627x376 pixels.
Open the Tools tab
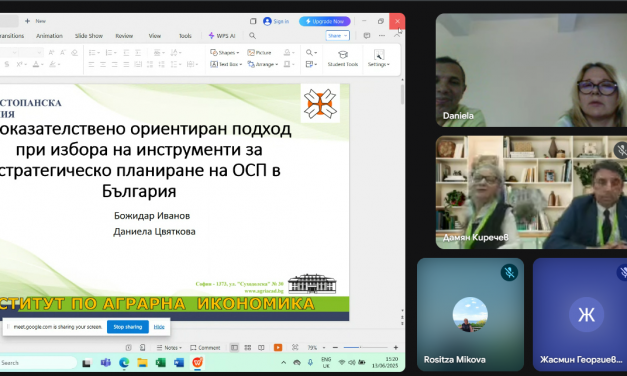(x=185, y=36)
